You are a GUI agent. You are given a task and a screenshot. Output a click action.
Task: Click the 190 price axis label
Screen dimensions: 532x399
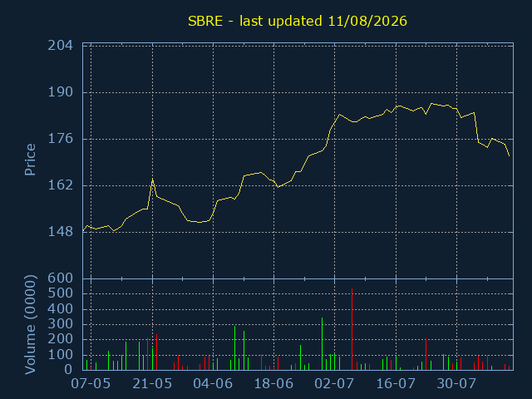coord(61,92)
